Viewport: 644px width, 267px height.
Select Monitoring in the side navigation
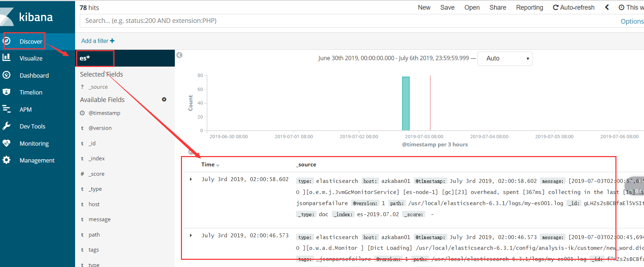[34, 144]
